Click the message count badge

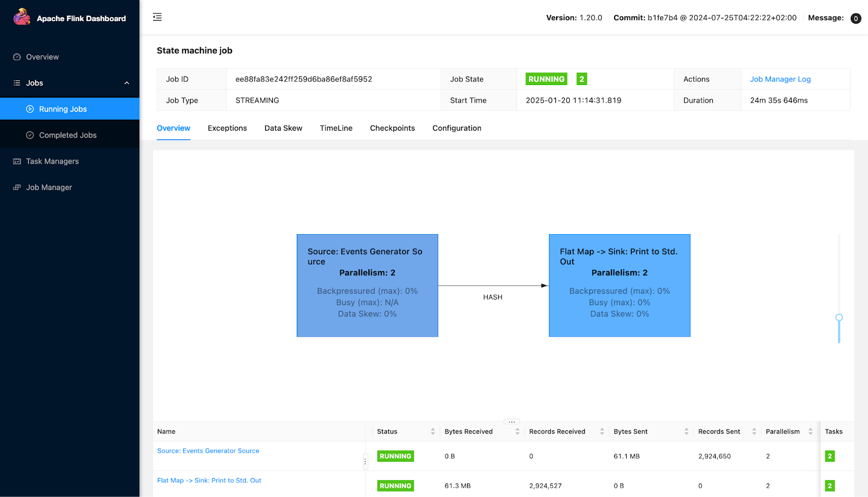[x=856, y=18]
